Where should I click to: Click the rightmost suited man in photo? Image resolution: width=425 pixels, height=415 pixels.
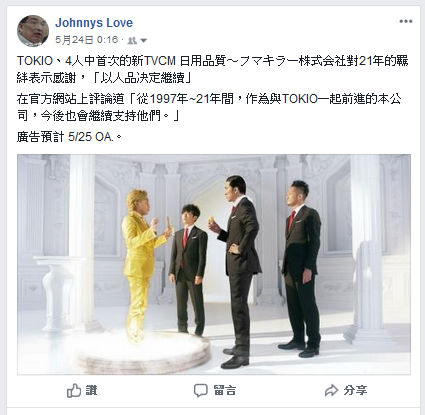click(300, 268)
